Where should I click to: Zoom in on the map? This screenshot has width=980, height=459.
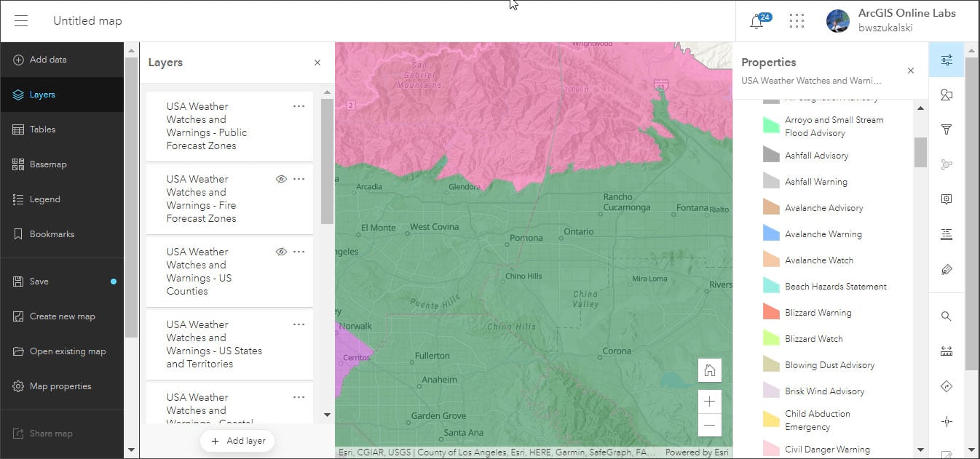(710, 402)
